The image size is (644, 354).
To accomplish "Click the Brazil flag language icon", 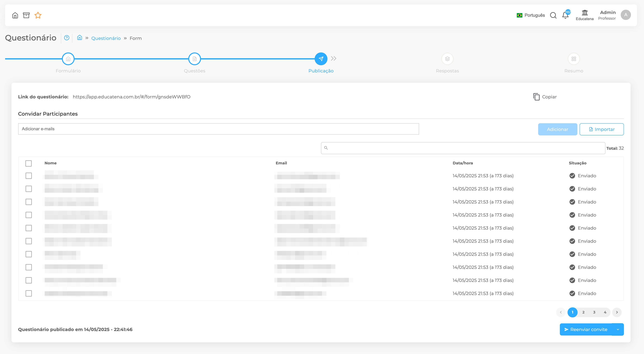I will click(520, 15).
